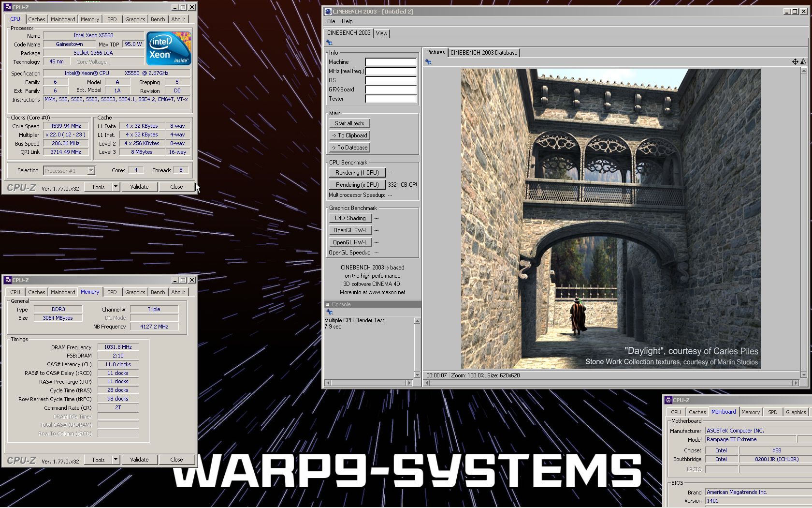Click the Machine input field

click(x=391, y=62)
